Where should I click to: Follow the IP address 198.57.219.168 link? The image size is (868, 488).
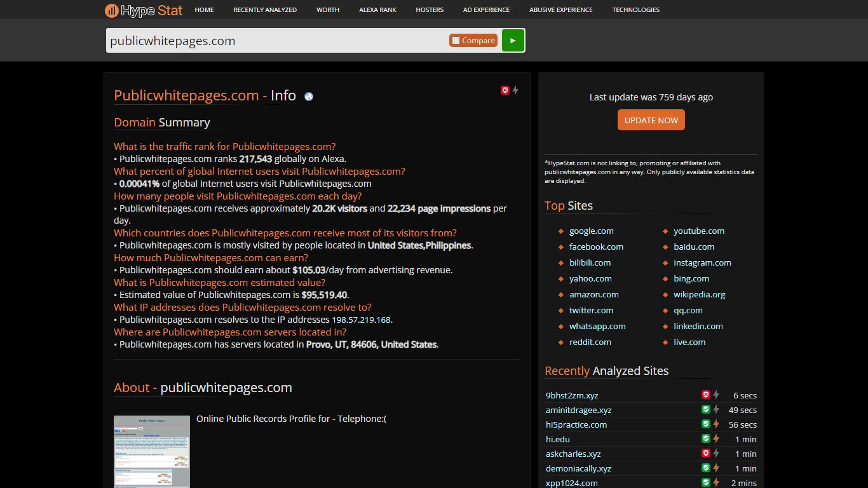pyautogui.click(x=362, y=320)
